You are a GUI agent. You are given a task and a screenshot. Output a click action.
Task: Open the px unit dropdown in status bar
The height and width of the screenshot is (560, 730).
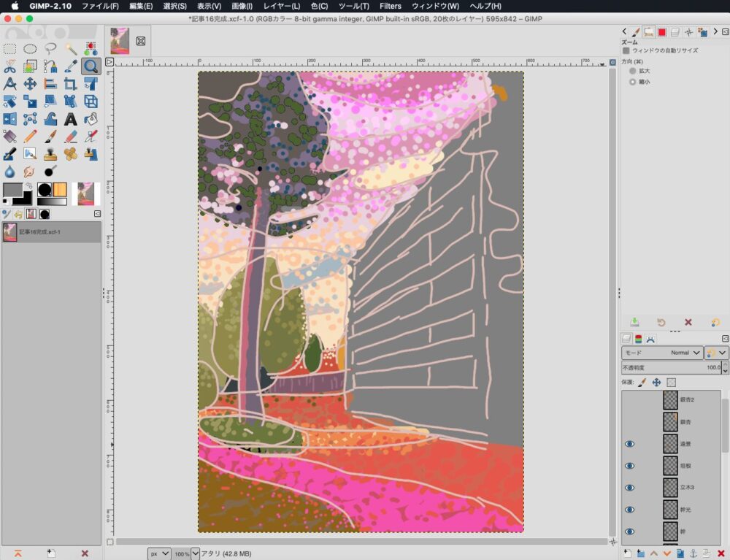point(160,553)
